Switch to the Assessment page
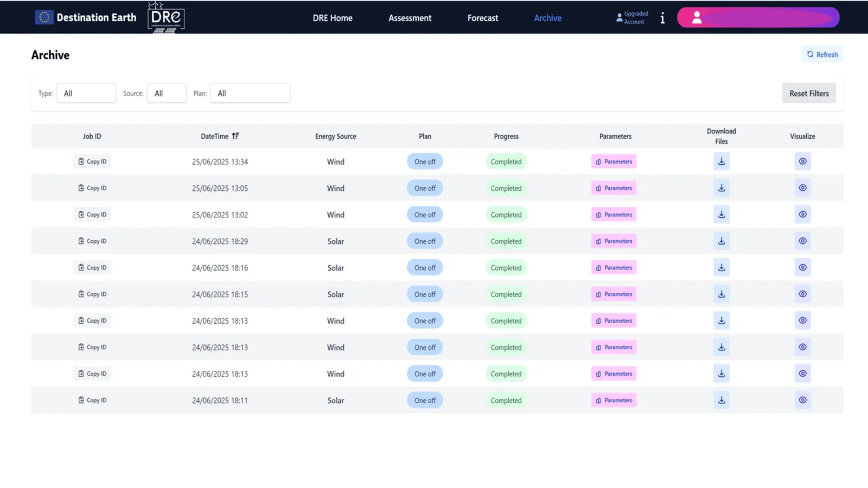The height and width of the screenshot is (488, 868). pos(410,18)
